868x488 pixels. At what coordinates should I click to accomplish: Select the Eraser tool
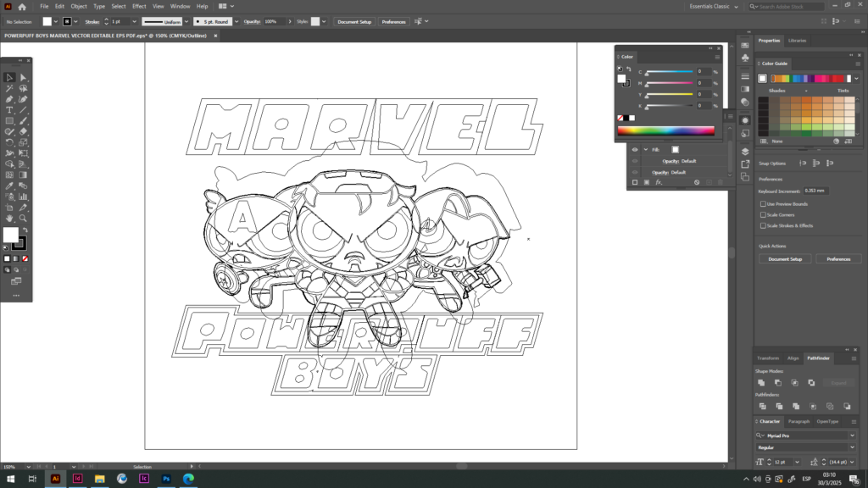pos(23,131)
